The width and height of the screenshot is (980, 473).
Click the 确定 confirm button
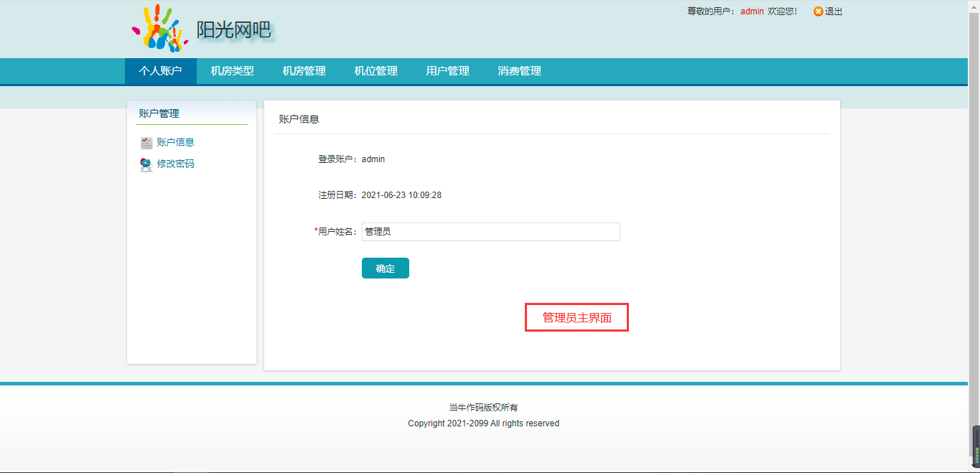click(x=386, y=268)
